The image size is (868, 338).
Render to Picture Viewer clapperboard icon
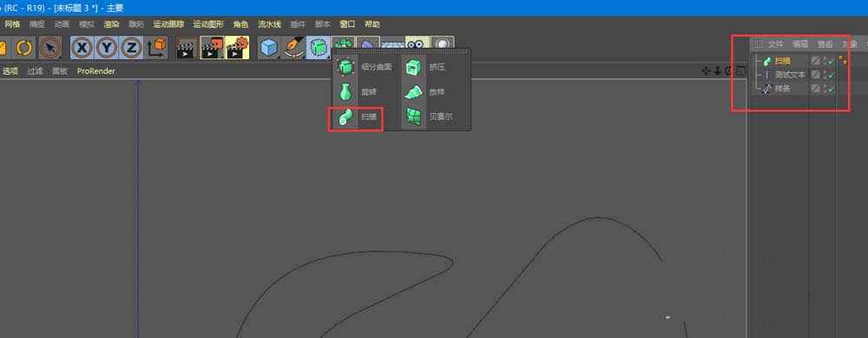click(212, 48)
